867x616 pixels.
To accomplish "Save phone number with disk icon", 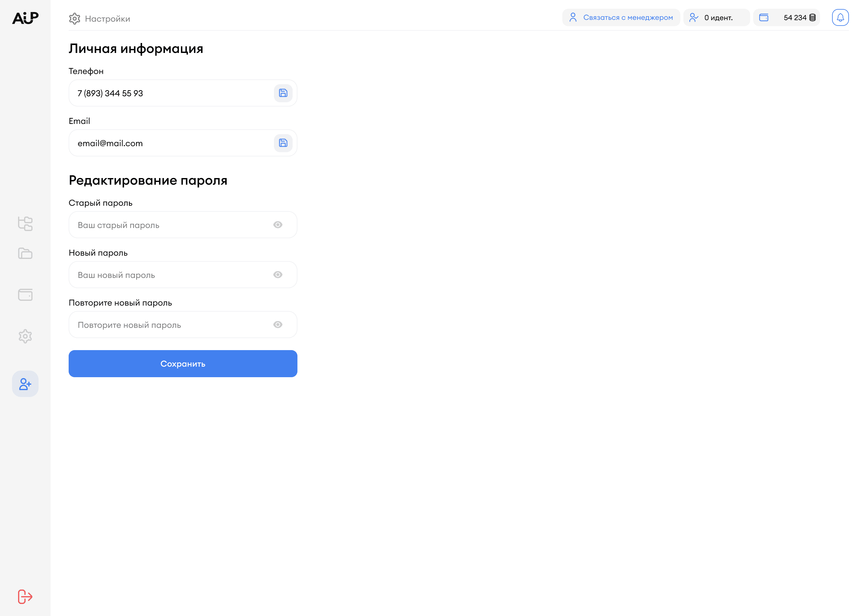I will tap(283, 93).
